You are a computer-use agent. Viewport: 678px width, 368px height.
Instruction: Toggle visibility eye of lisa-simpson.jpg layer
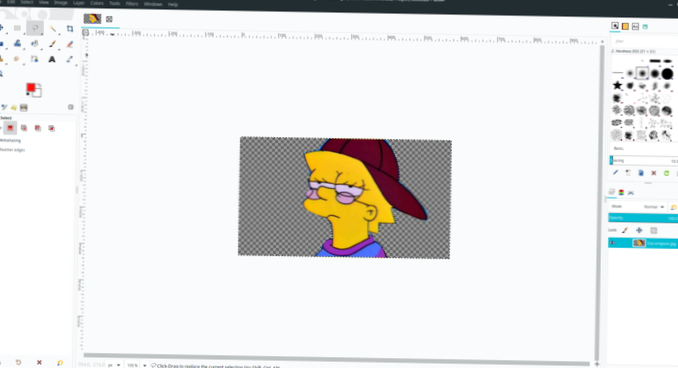(613, 243)
